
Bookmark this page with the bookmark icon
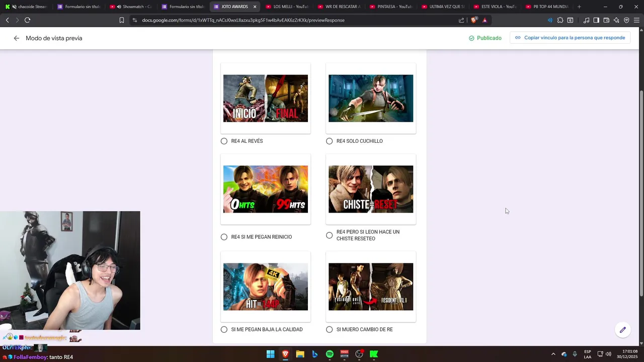121,20
